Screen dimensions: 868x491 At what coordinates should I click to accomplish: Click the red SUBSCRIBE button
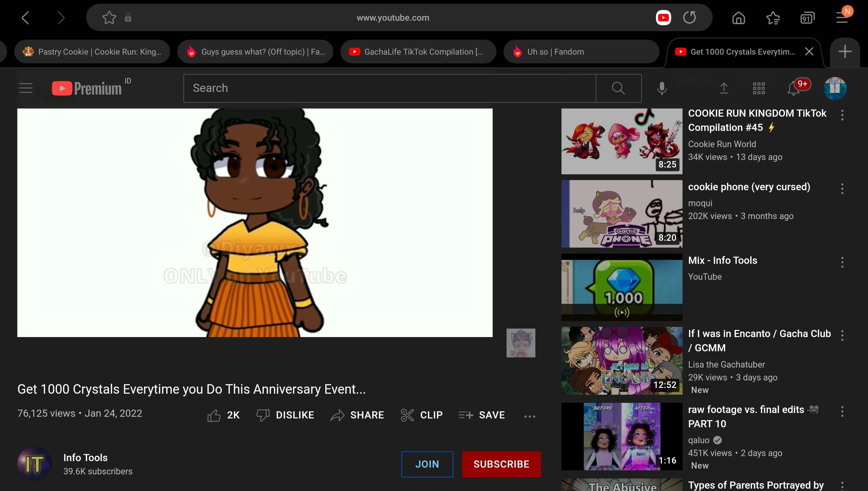501,464
